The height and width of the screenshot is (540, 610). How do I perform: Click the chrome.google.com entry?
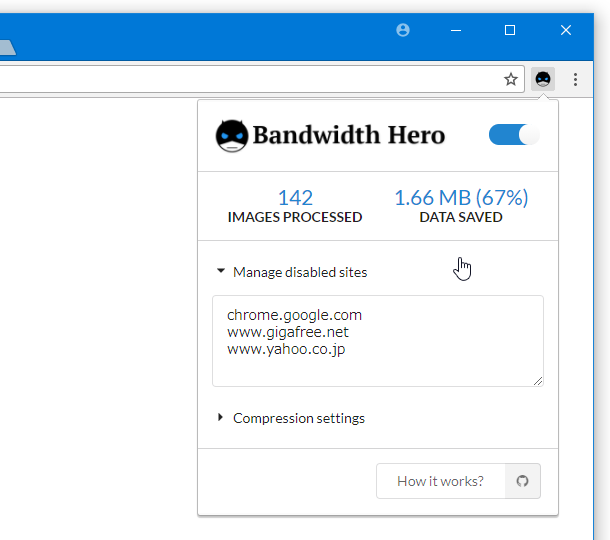click(294, 315)
